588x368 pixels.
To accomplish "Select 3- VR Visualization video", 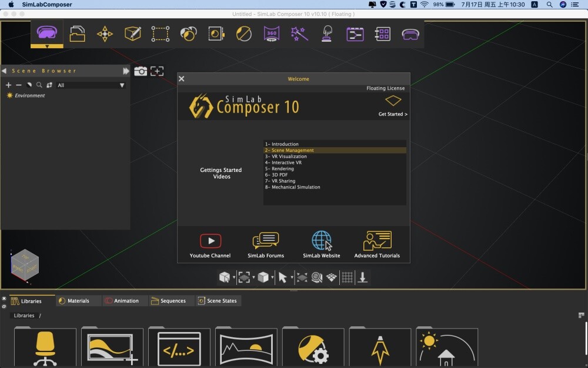I will 335,156.
